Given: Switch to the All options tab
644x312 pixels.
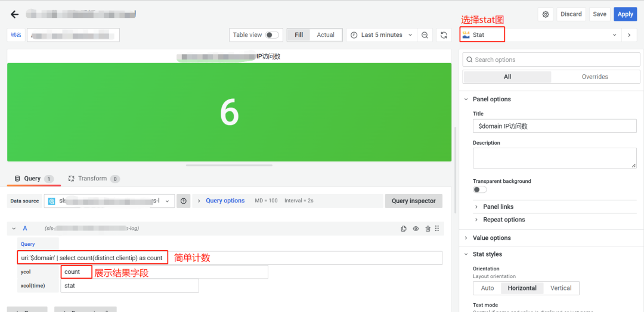Looking at the screenshot, I should 507,77.
